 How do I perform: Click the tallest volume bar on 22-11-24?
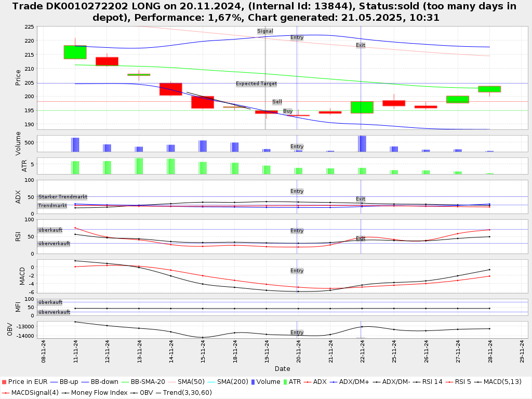coord(362,143)
